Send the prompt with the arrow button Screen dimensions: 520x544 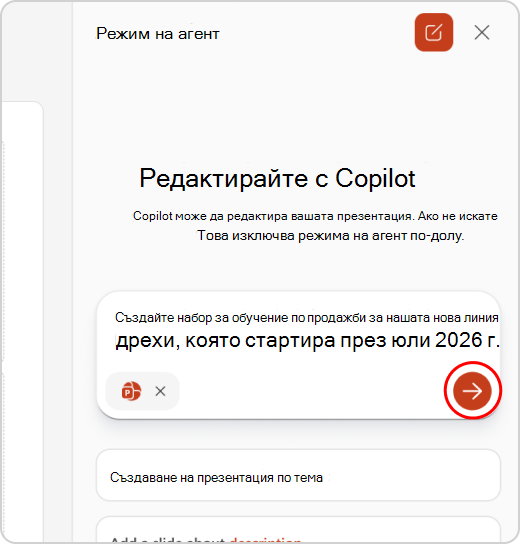click(x=472, y=391)
